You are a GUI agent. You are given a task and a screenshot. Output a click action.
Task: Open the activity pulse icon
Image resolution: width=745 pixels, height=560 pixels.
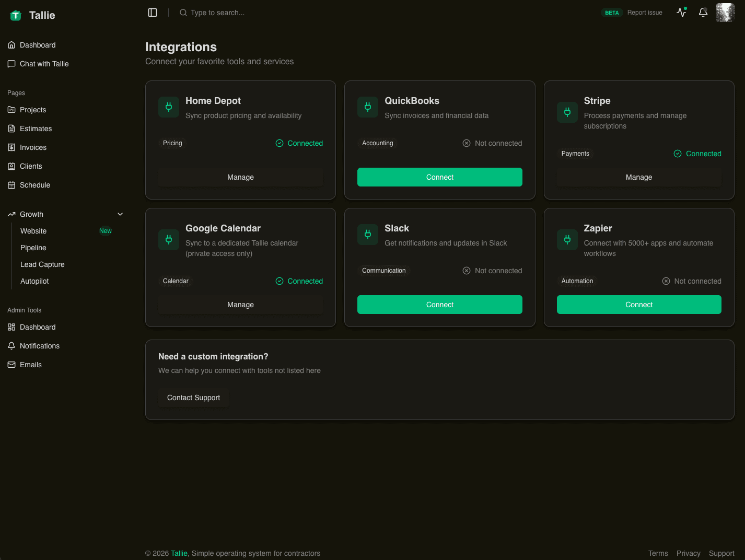point(682,12)
